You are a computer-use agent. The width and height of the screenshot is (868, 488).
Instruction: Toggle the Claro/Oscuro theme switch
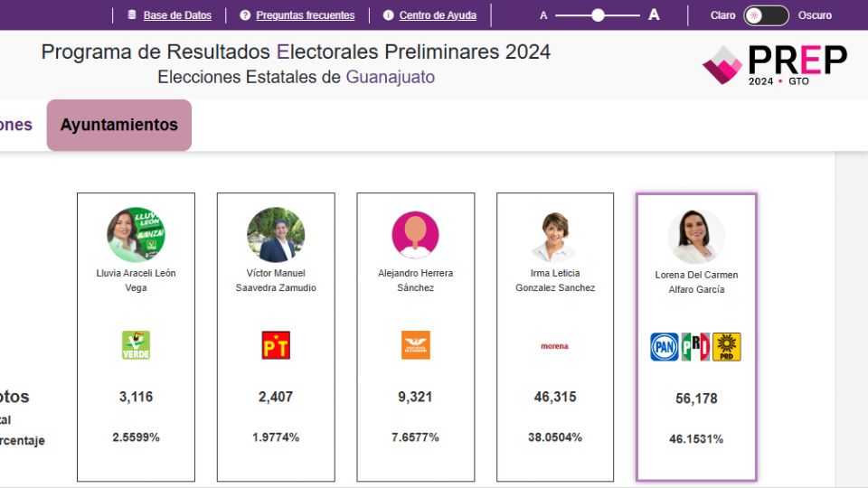tap(766, 15)
